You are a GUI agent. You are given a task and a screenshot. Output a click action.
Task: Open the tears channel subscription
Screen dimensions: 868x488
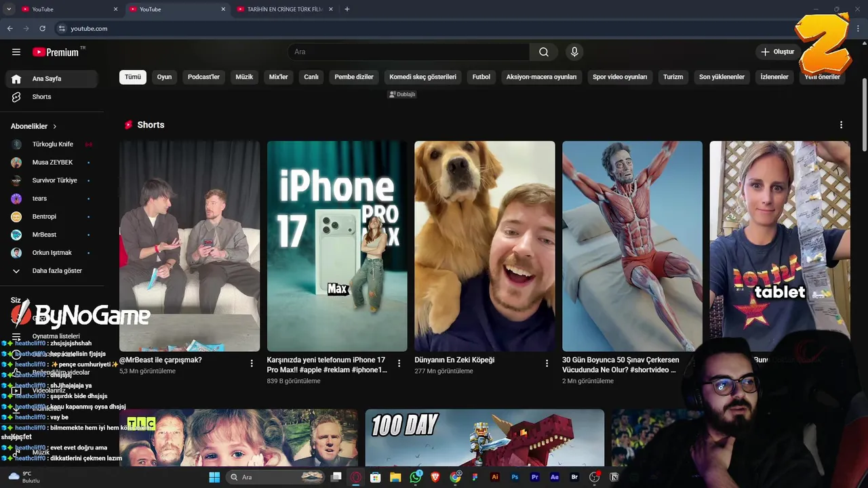point(52,199)
